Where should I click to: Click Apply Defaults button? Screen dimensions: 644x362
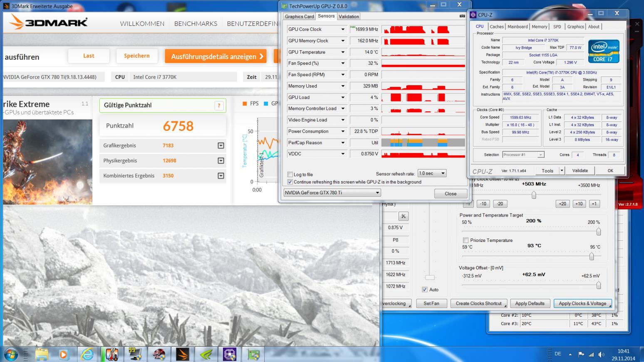point(530,303)
